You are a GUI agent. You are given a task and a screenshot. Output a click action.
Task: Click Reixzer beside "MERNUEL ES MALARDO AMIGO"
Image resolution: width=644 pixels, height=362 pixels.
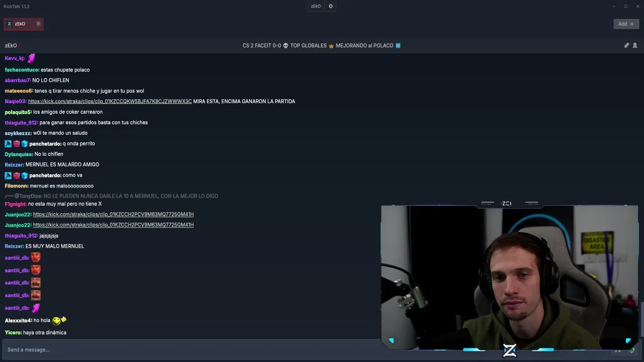tap(15, 165)
